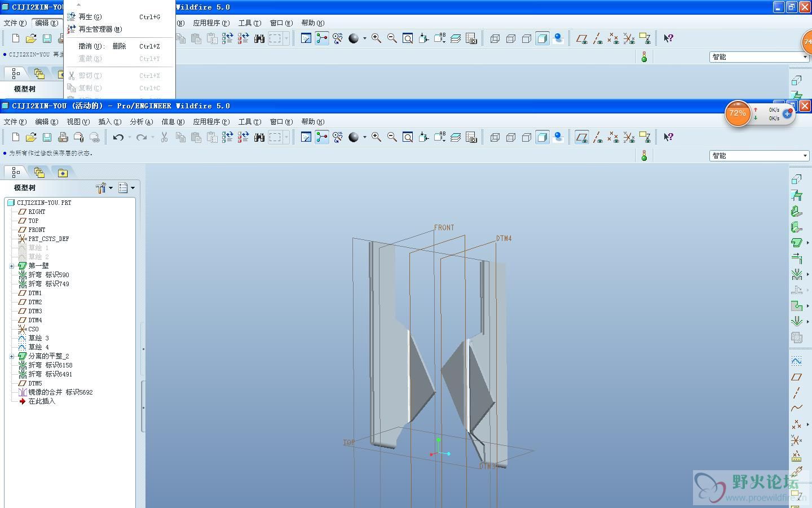This screenshot has height=508, width=812.
Task: Open the view manager icon in the front window
Action: 471,137
